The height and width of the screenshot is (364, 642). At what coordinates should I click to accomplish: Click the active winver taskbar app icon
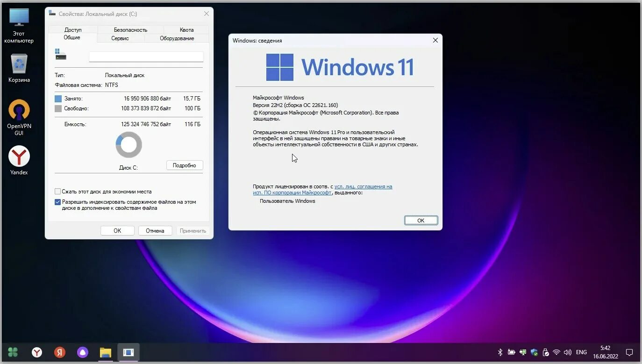pos(128,352)
